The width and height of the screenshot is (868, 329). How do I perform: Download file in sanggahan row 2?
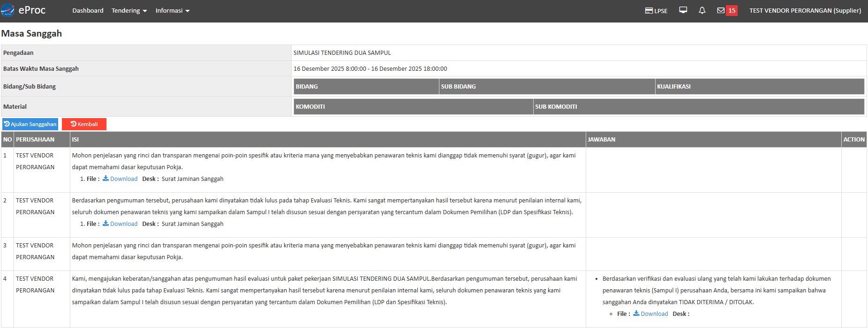point(120,224)
